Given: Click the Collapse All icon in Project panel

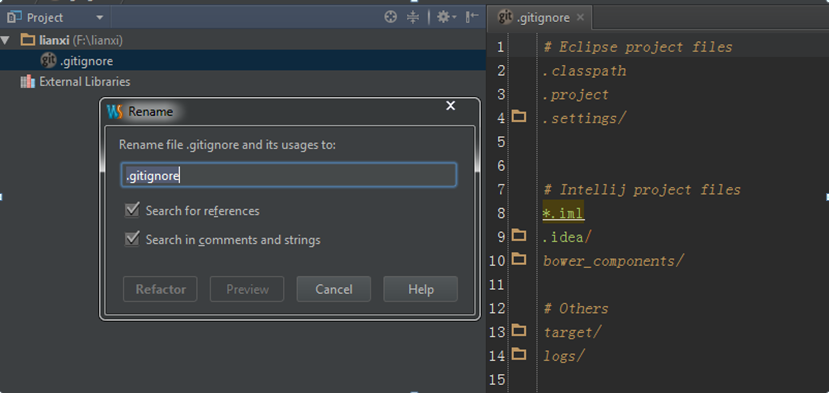Looking at the screenshot, I should [x=413, y=17].
